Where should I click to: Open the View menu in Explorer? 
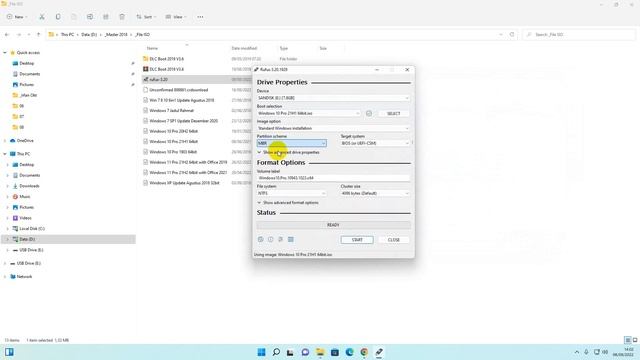(x=176, y=17)
